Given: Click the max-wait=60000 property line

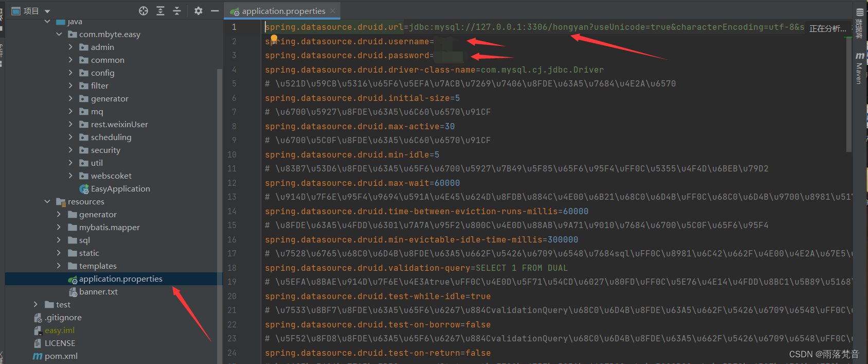Looking at the screenshot, I should coord(363,183).
